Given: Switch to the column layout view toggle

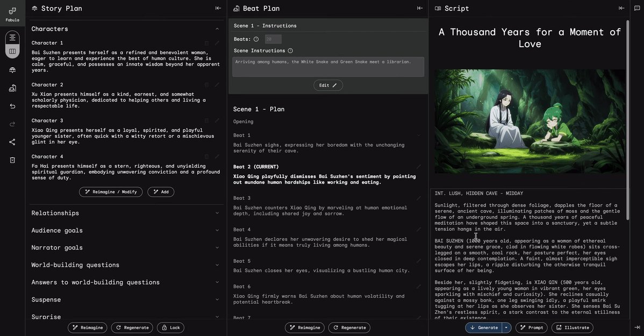Looking at the screenshot, I should (x=12, y=51).
